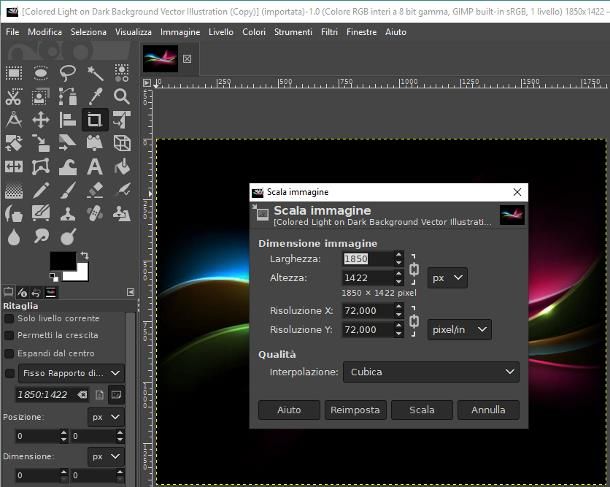Viewport: 610px width, 487px height.
Task: Select the Dodge/Burn tool
Action: tap(68, 237)
